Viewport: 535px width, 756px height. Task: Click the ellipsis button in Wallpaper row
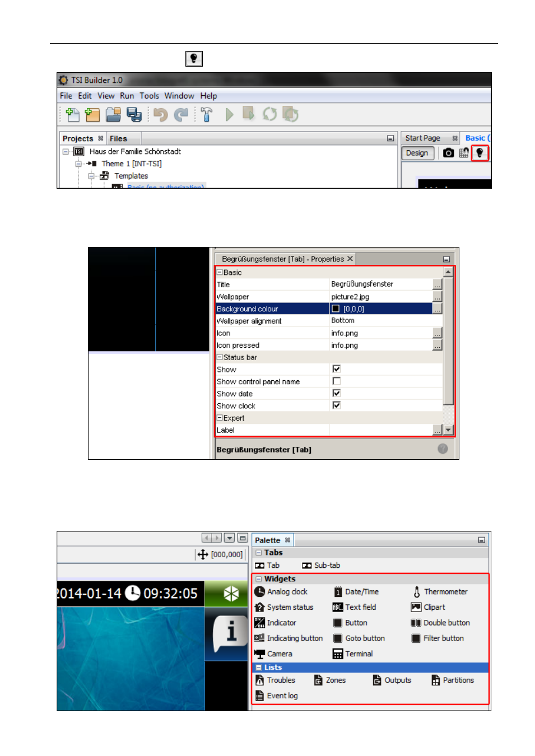(x=438, y=297)
